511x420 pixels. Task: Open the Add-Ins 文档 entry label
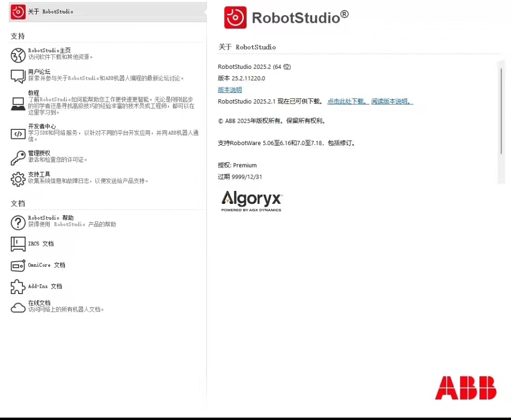pos(45,286)
